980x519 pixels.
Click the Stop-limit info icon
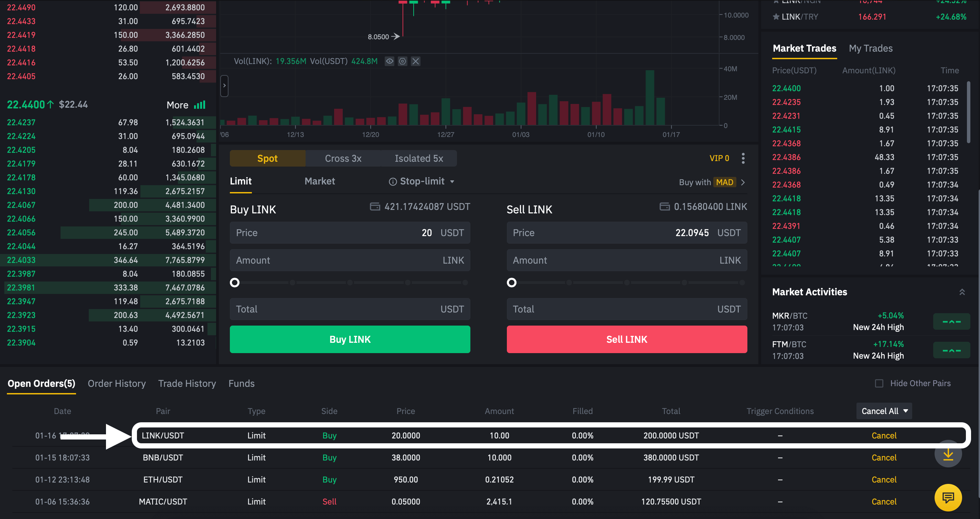point(393,181)
